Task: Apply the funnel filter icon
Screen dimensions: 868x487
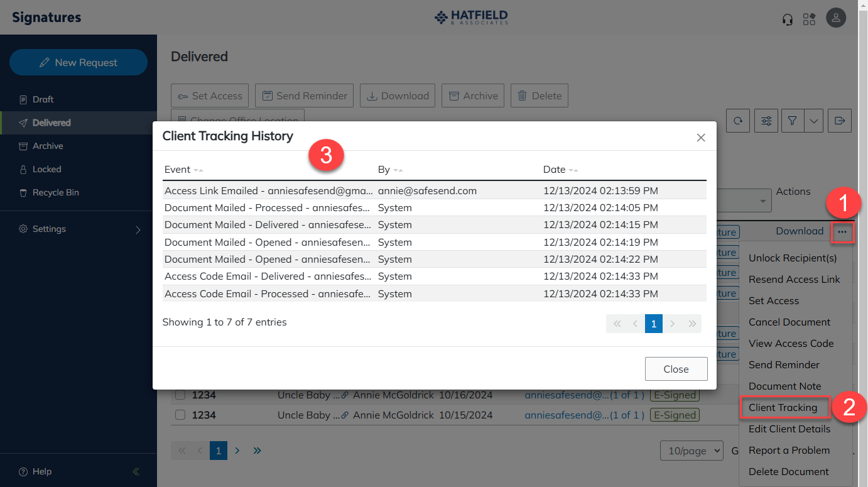Action: 792,120
